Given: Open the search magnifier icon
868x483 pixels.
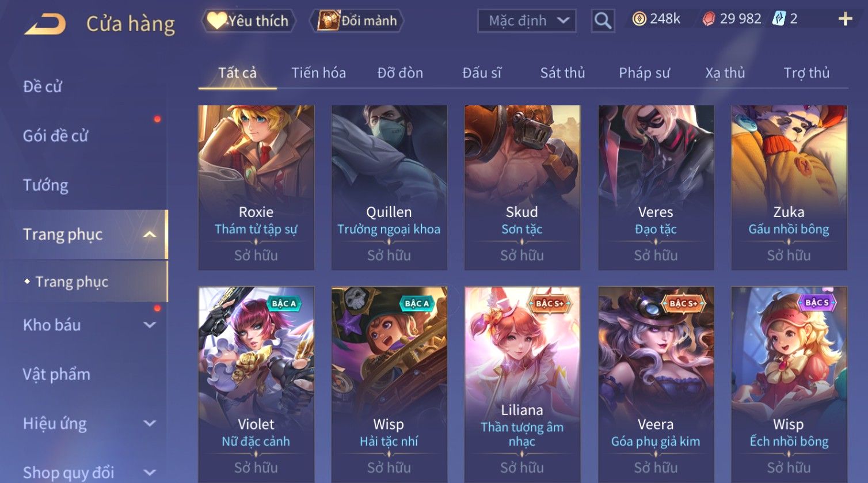Looking at the screenshot, I should [x=603, y=21].
